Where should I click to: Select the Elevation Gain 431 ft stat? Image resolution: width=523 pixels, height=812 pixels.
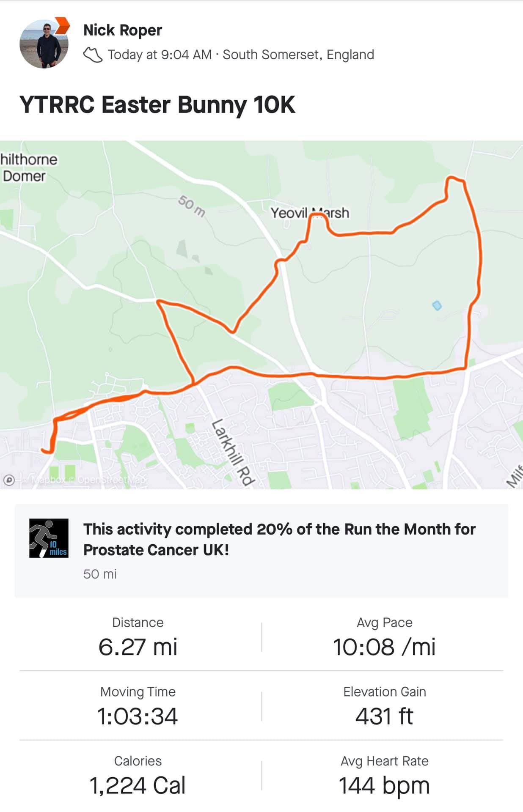pos(384,706)
